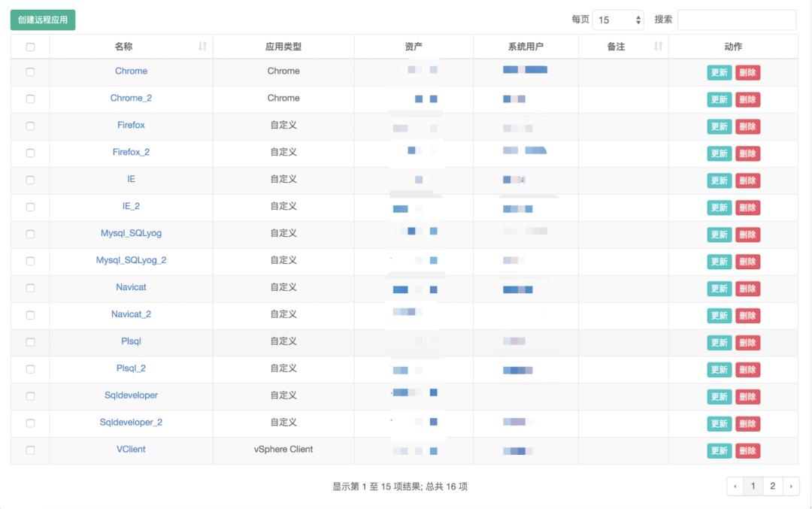Check the checkbox on the Plsql row
This screenshot has width=812, height=509.
30,342
